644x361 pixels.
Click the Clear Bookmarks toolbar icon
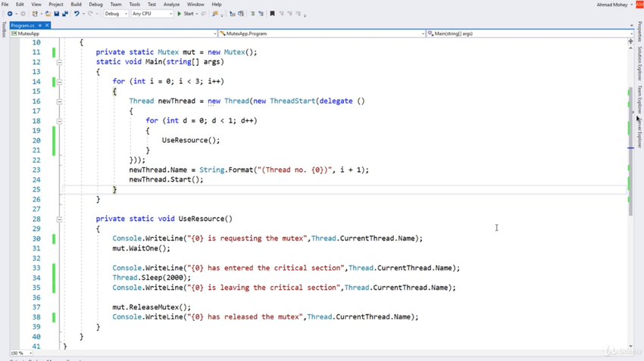click(299, 14)
